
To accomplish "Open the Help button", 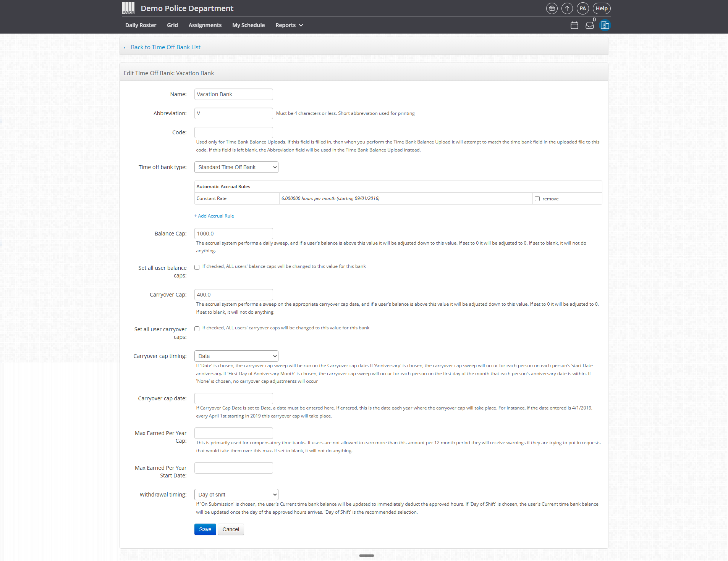I will click(x=602, y=8).
